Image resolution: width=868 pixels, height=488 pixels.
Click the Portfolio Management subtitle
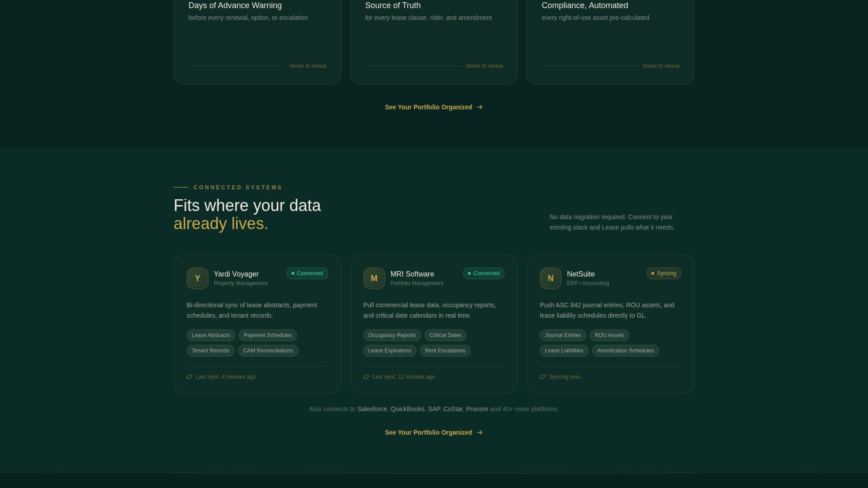pyautogui.click(x=417, y=283)
